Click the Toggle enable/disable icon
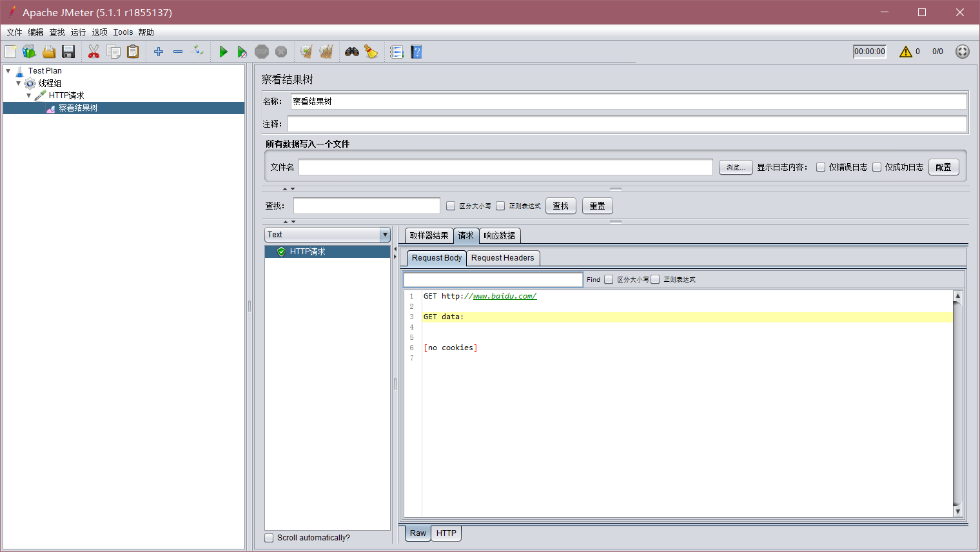Viewport: 980px width, 552px height. point(198,52)
